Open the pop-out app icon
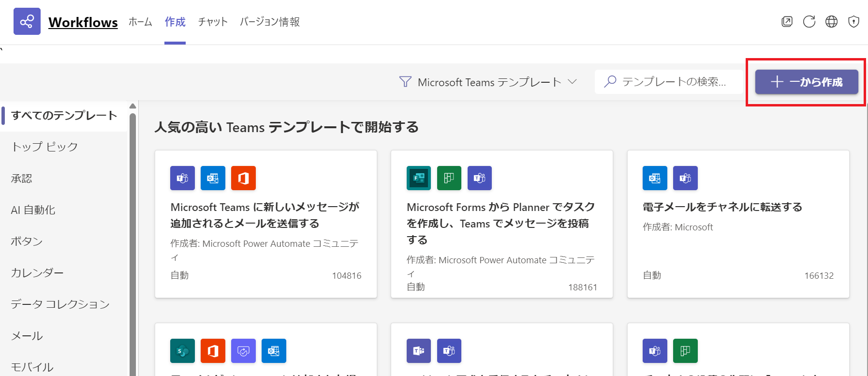The width and height of the screenshot is (868, 376). pyautogui.click(x=787, y=21)
